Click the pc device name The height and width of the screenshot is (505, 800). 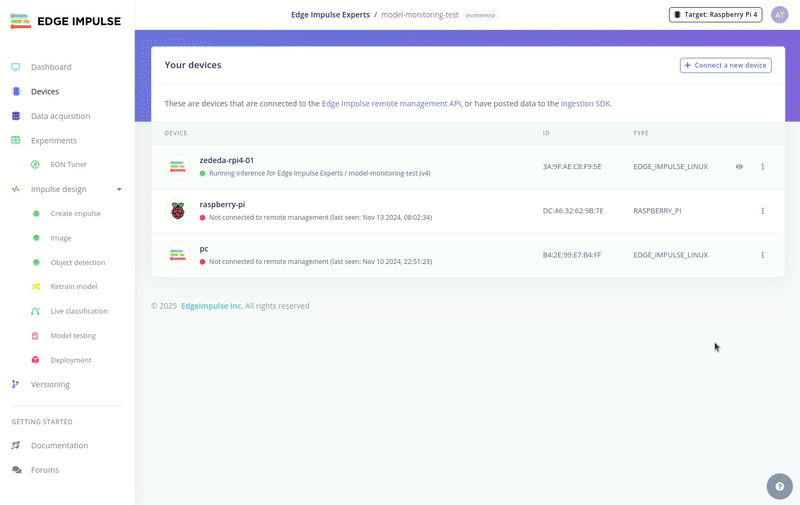click(x=204, y=249)
